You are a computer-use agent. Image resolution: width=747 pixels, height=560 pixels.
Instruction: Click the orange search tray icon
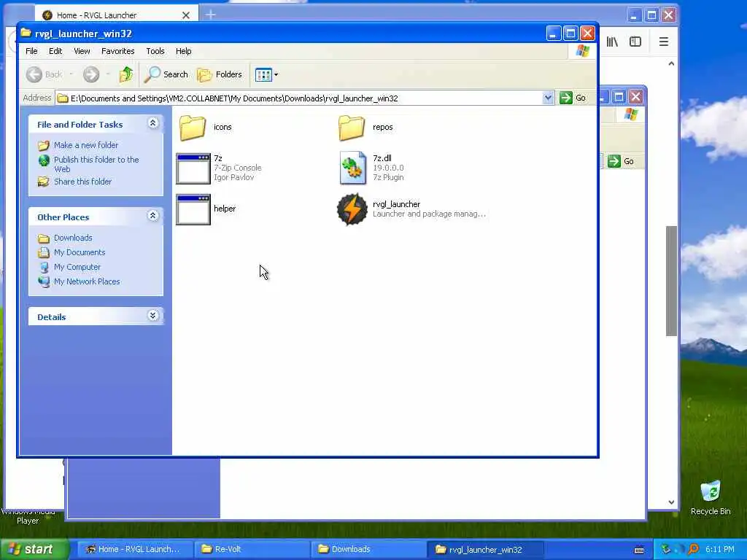[x=694, y=550]
